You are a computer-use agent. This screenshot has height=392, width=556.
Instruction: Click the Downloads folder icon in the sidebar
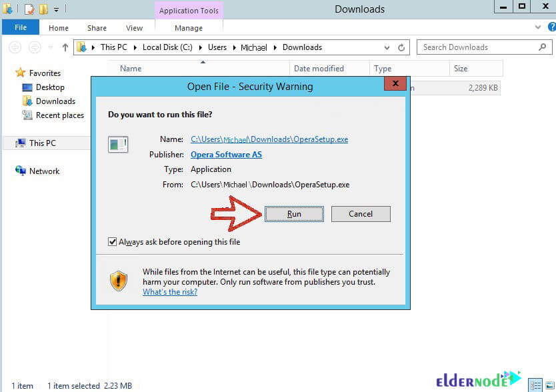coord(27,101)
